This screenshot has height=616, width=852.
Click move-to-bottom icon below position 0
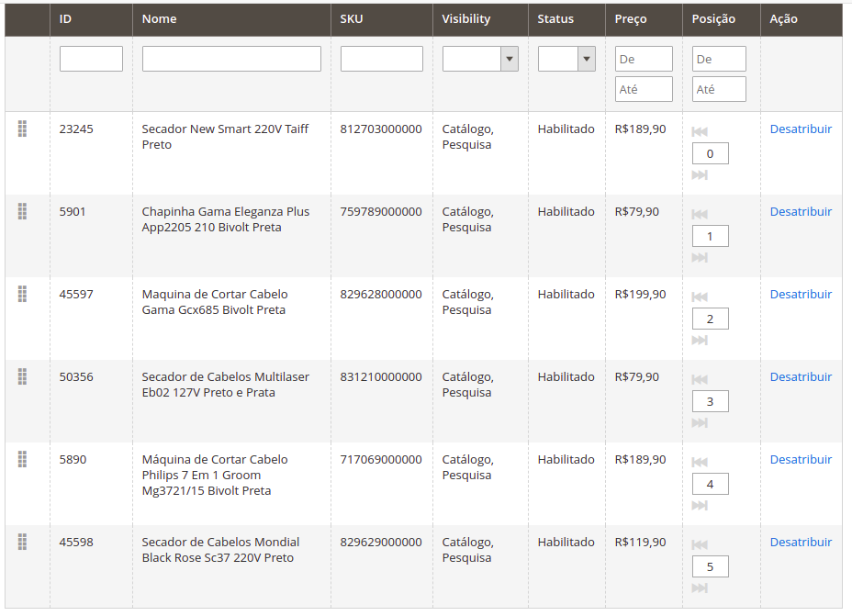click(700, 175)
